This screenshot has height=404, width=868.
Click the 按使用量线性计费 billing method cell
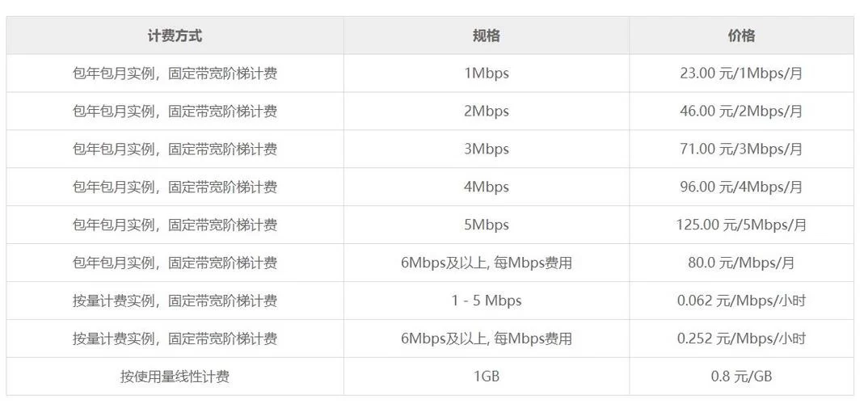pyautogui.click(x=175, y=377)
